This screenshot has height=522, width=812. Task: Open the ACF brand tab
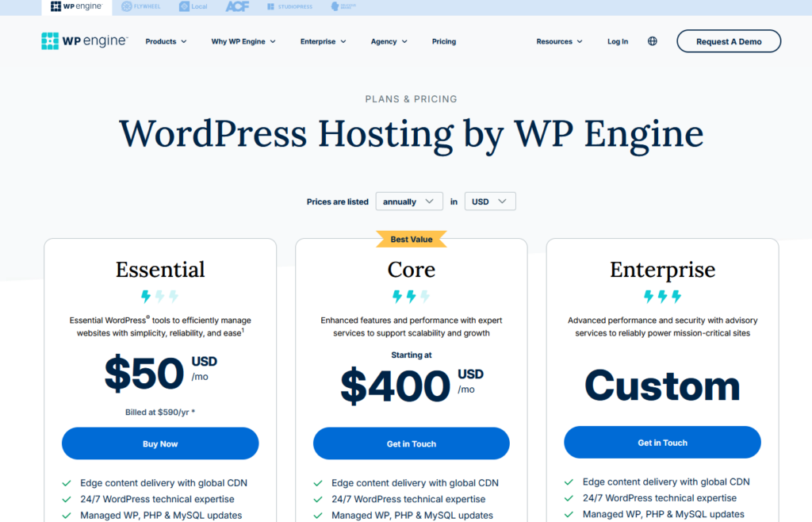(x=237, y=7)
